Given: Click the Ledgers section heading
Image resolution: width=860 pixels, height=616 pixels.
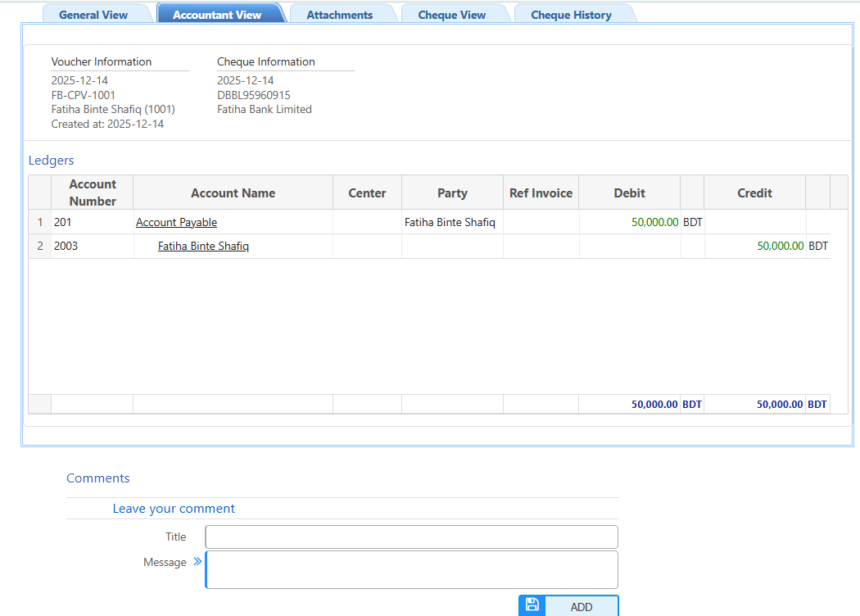Looking at the screenshot, I should coord(51,160).
